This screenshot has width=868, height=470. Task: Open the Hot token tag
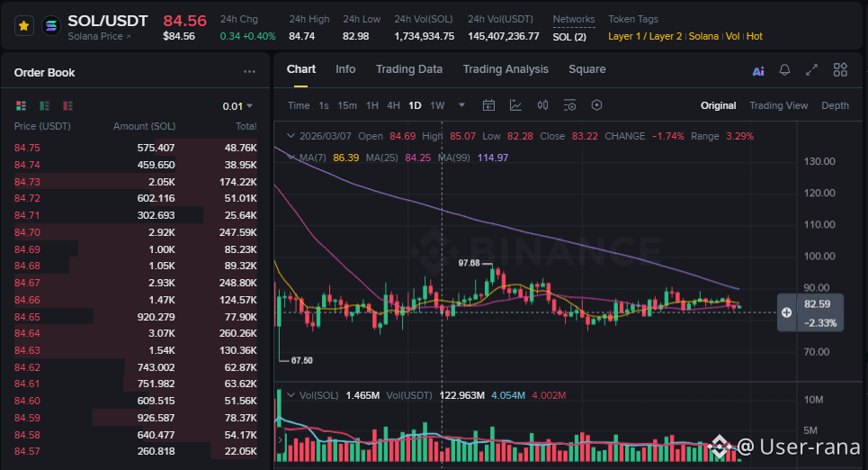(x=754, y=36)
